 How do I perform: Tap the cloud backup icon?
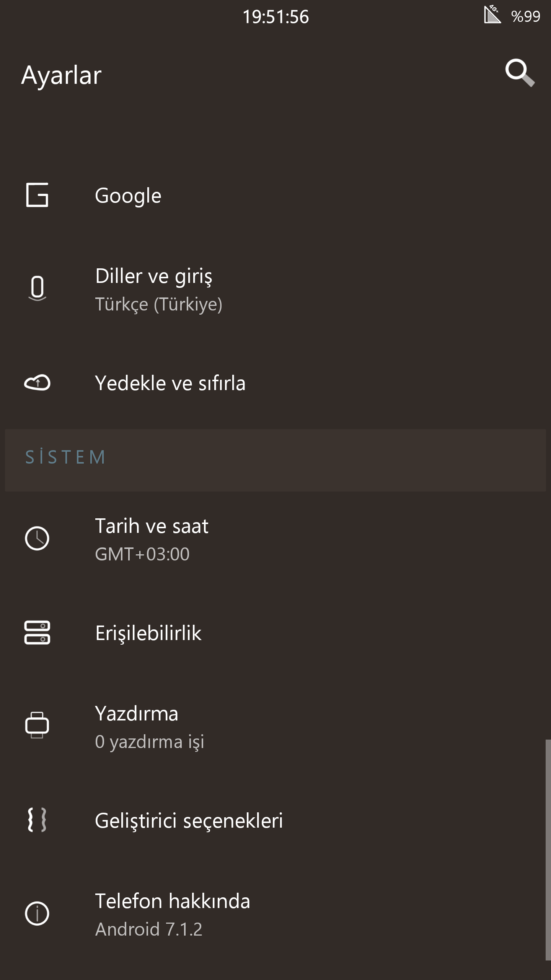(37, 382)
